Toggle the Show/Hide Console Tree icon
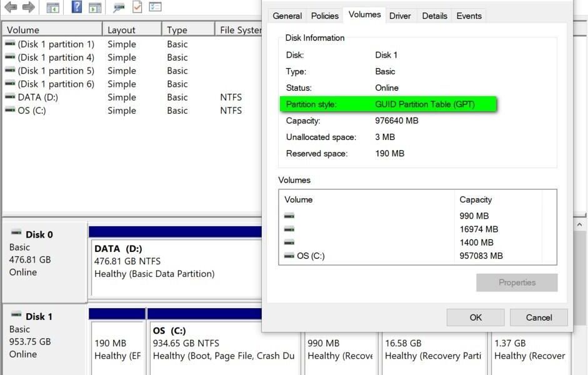The width and height of the screenshot is (588, 375). [52, 8]
